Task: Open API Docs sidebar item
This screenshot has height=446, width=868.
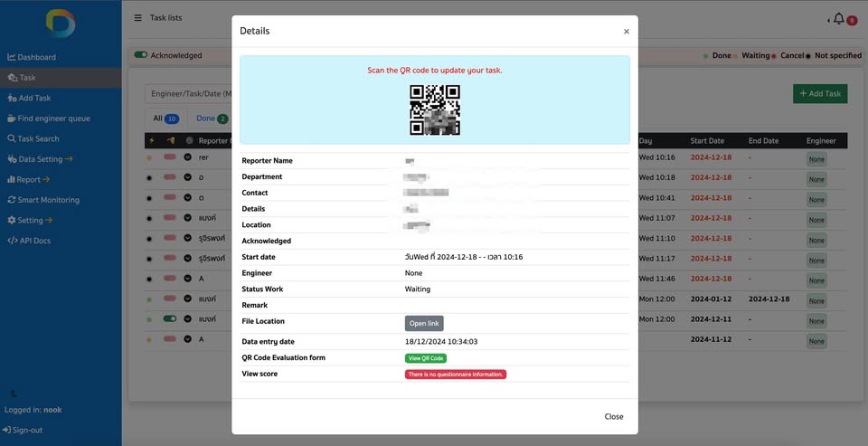Action: (29, 241)
